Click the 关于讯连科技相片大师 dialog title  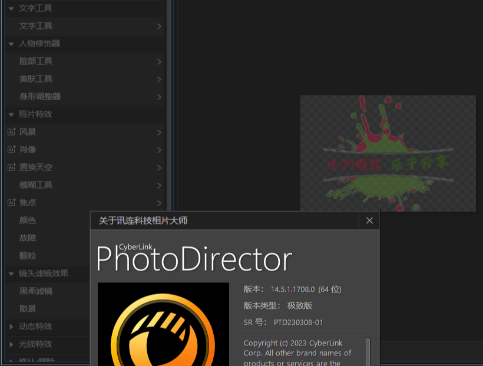click(143, 221)
